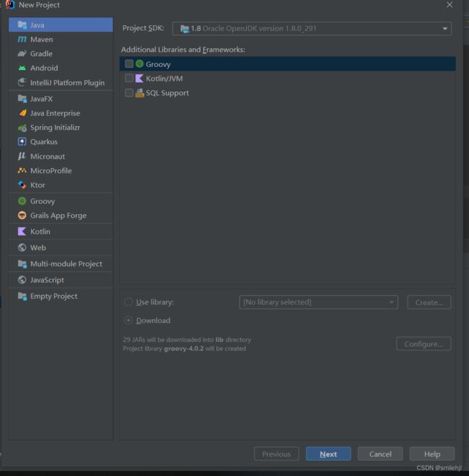
Task: Click the JavaFX label in sidebar
Action: point(41,99)
